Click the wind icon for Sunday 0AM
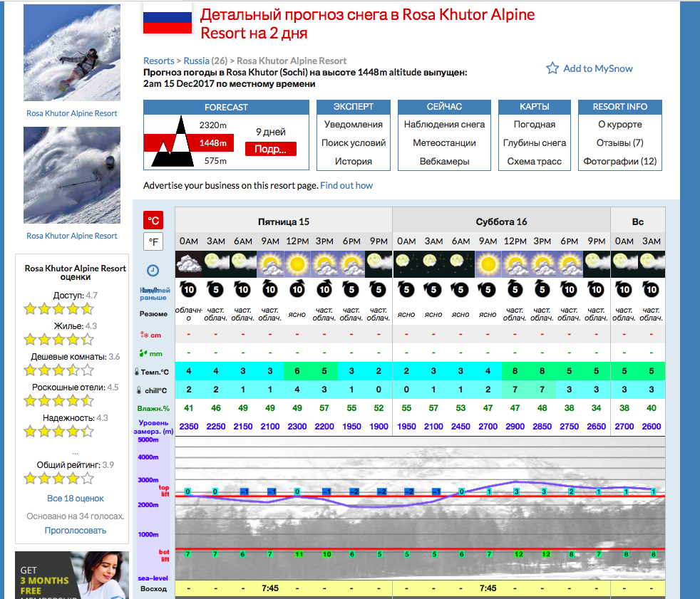This screenshot has width=700, height=599. click(624, 289)
